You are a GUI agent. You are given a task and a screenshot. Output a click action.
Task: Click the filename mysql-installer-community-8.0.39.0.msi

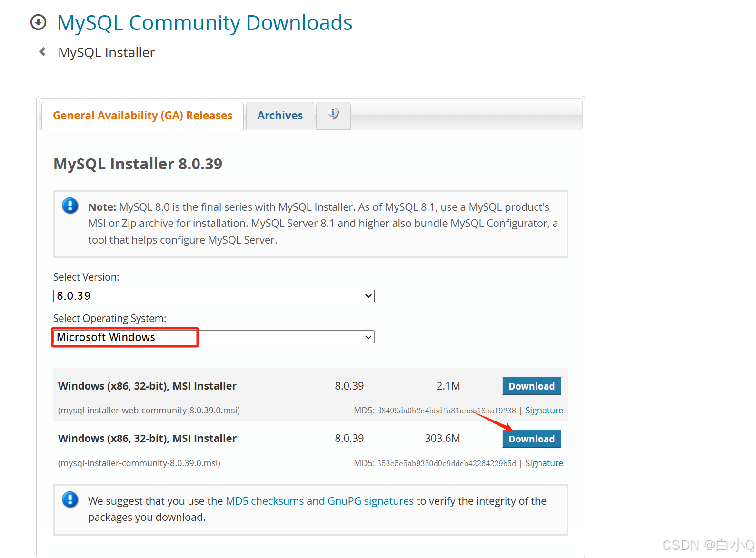point(139,463)
